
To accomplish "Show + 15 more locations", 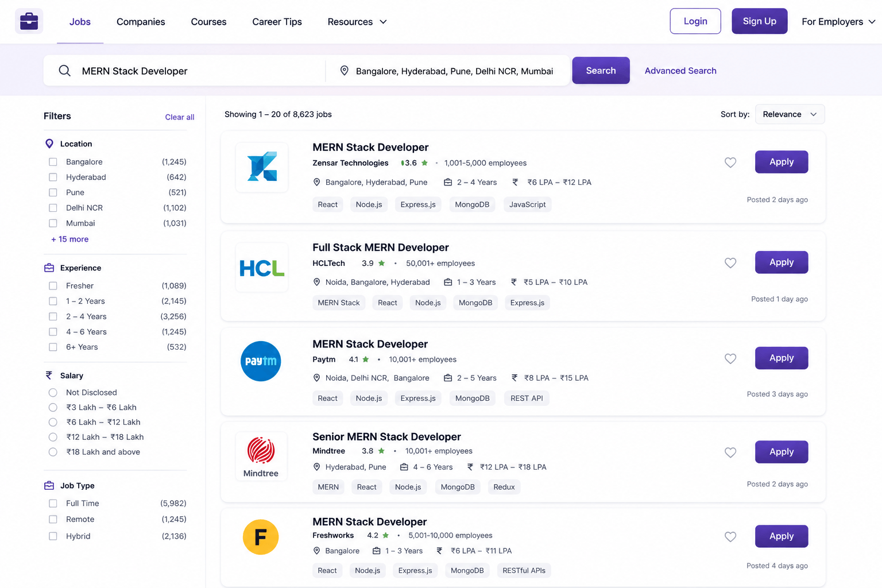I will 70,239.
